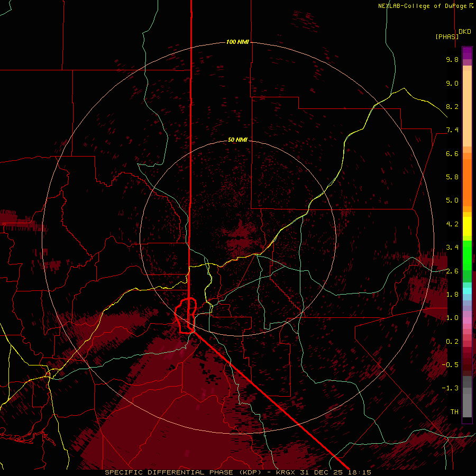Click the 2.6 scale value
The width and height of the screenshot is (476, 476).
pos(452,271)
